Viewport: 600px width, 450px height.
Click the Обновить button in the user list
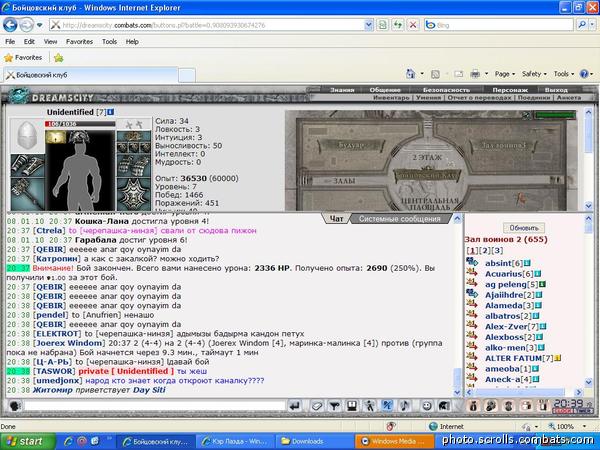click(x=524, y=228)
